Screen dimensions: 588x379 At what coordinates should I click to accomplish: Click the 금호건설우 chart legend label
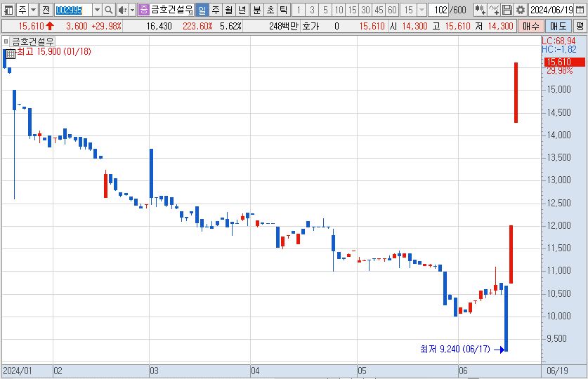coord(32,41)
